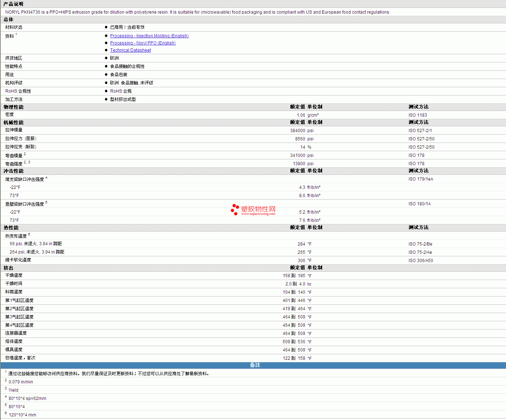Click the 机械性能 section header
This screenshot has height=420, width=506.
click(13, 122)
